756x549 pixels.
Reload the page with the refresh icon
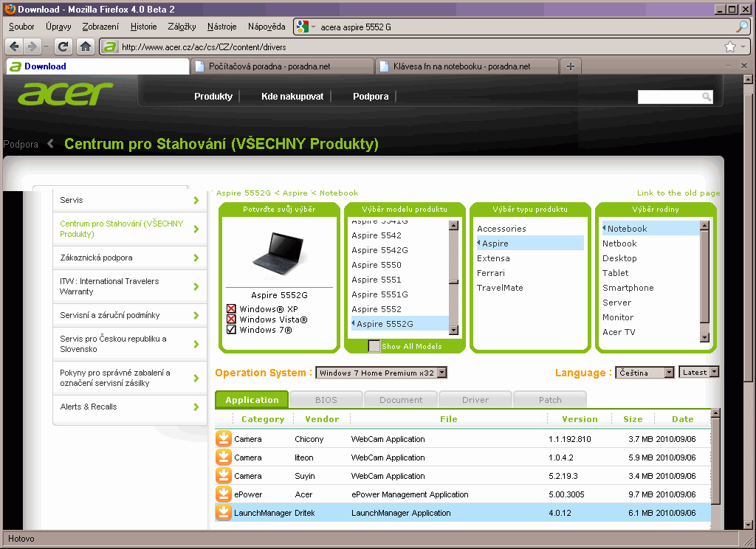[x=63, y=46]
